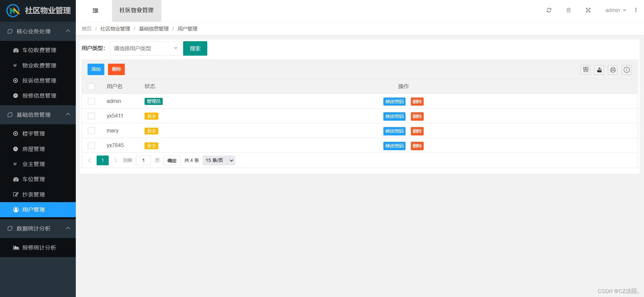Collapse the 数据统计分析 menu chevron
This screenshot has width=644, height=297.
coord(68,228)
